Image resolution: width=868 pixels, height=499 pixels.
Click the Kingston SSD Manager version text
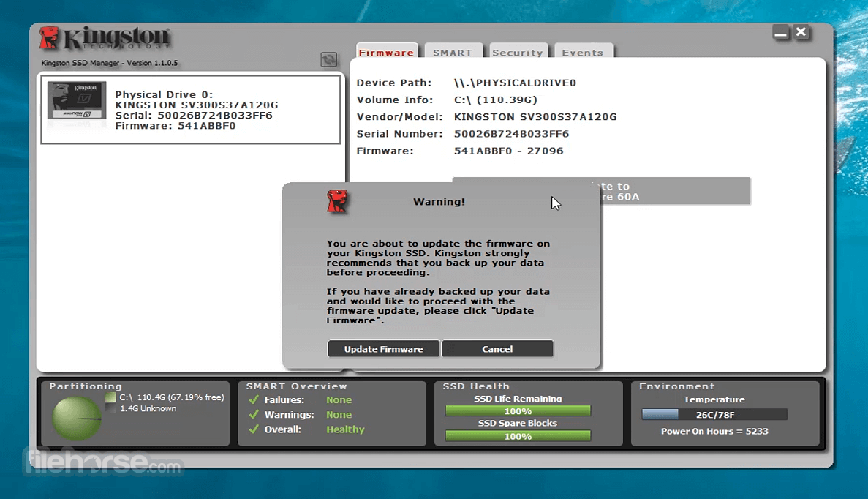(x=110, y=63)
